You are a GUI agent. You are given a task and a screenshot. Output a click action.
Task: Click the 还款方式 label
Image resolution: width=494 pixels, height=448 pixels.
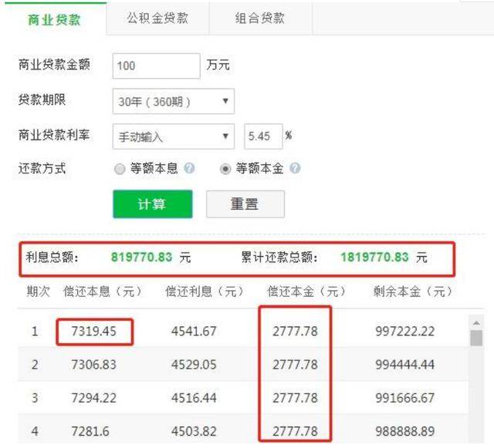click(x=42, y=168)
